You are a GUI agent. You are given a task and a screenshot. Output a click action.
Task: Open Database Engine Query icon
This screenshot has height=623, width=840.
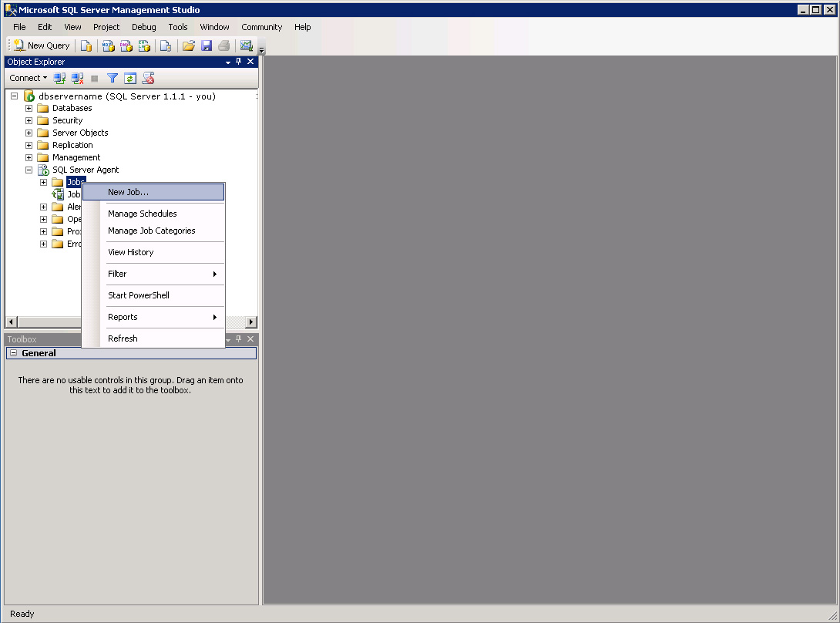(86, 46)
